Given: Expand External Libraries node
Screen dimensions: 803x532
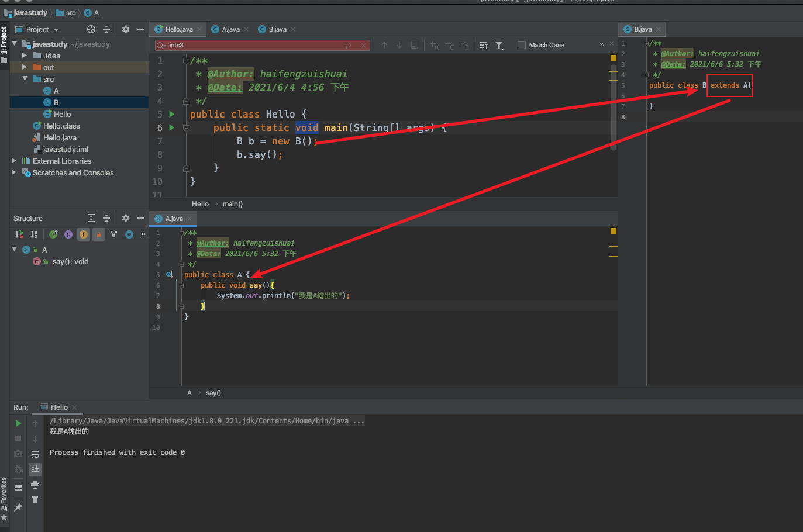Looking at the screenshot, I should point(14,161).
